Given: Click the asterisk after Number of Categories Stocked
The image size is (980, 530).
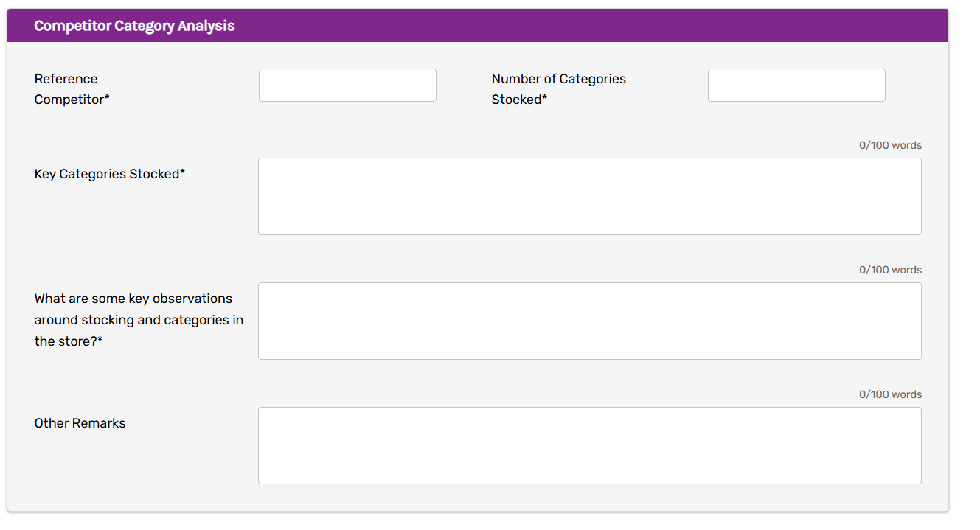Looking at the screenshot, I should pyautogui.click(x=545, y=99).
